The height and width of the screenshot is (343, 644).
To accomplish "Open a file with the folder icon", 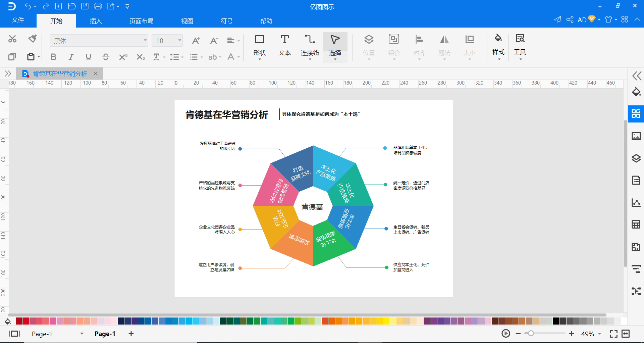I will tap(71, 6).
